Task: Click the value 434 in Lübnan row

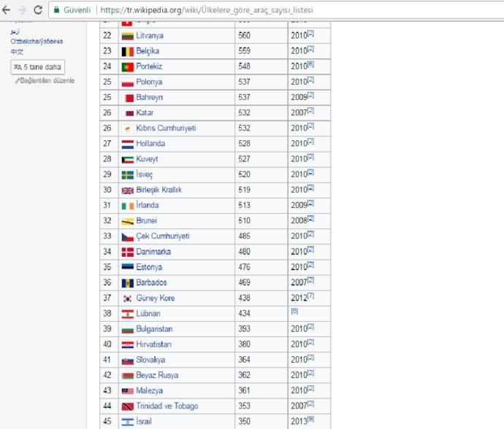Action: click(x=244, y=314)
